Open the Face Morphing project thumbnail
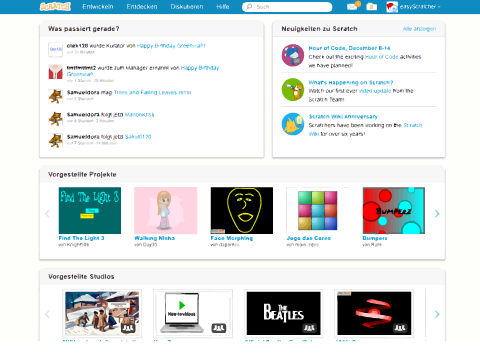Viewport: 480px width, 360px height. click(x=242, y=210)
